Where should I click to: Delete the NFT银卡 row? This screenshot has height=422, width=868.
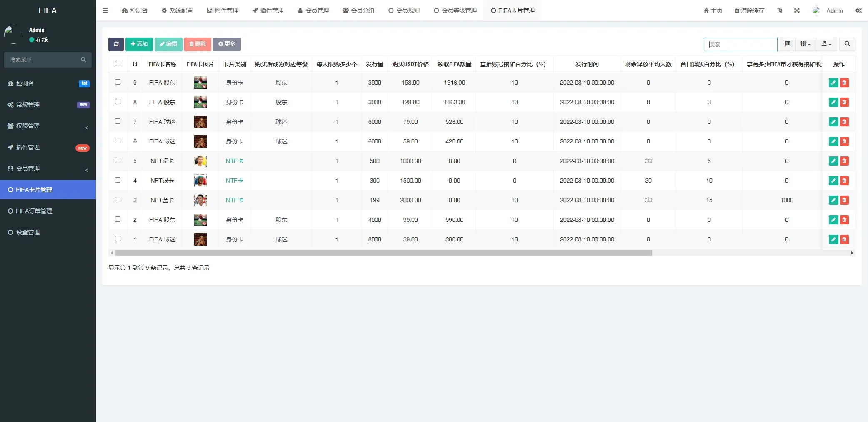pyautogui.click(x=844, y=181)
